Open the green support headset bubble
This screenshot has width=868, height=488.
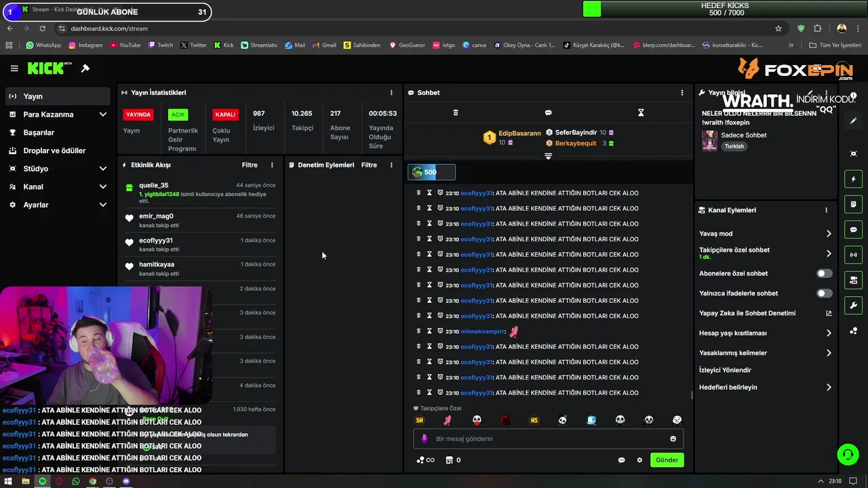848,454
